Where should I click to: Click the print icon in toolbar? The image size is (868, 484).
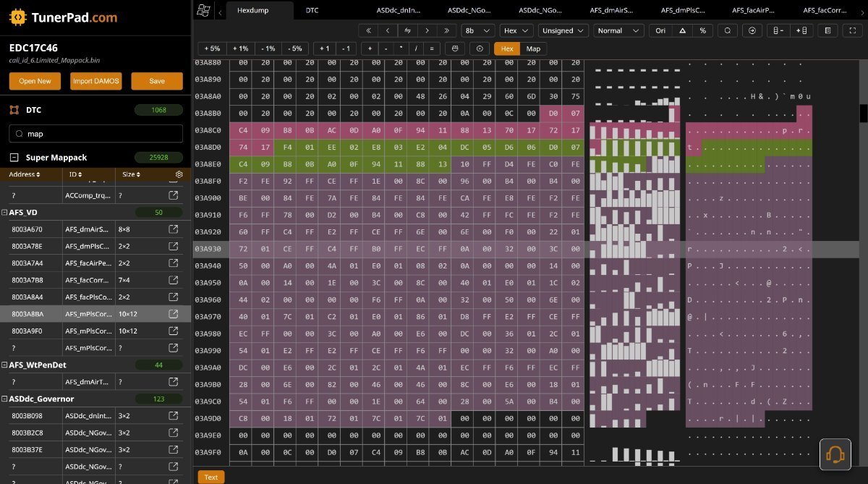click(x=454, y=48)
